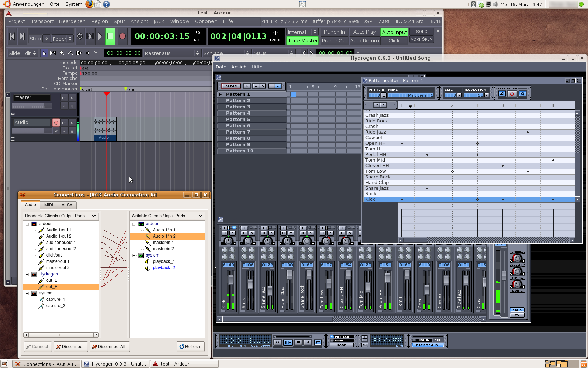
Task: Open Raster aus snap dropdown
Action: tap(171, 53)
